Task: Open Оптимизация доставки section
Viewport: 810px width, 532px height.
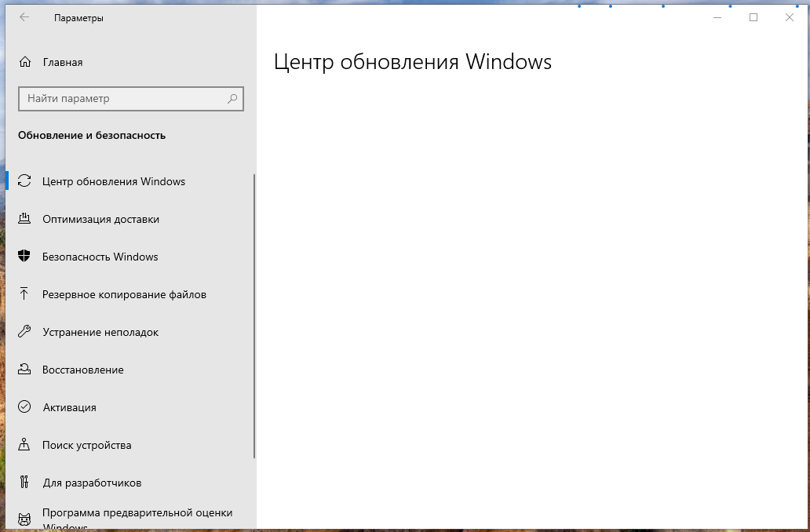Action: [100, 219]
